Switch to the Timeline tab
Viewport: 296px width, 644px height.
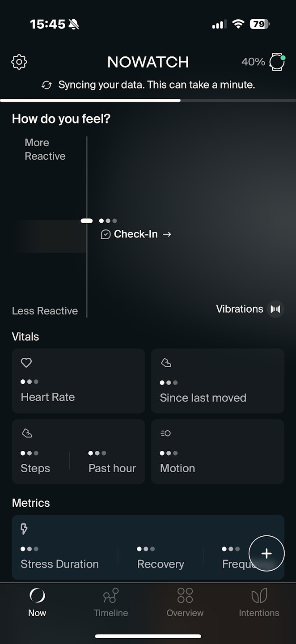(111, 602)
